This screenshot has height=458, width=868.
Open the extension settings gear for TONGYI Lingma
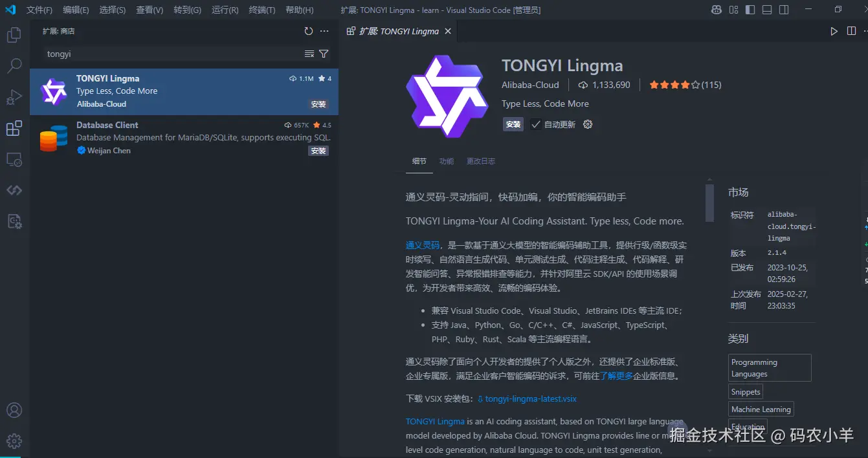tap(588, 124)
